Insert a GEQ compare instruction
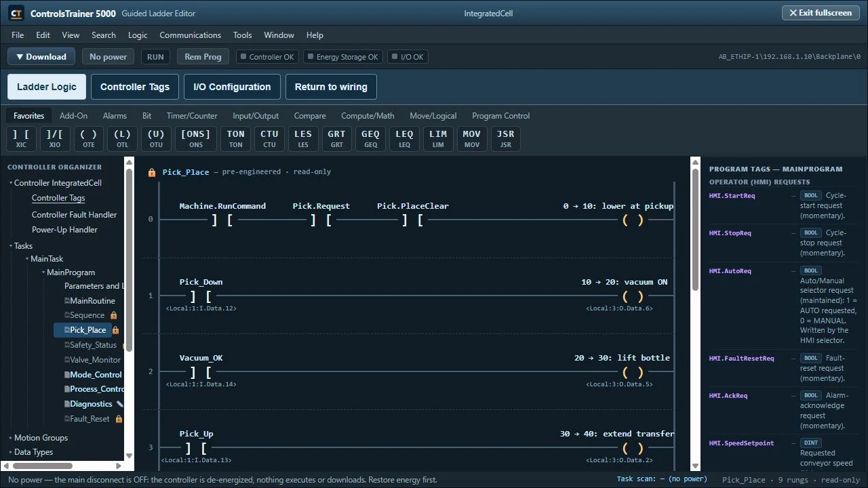The image size is (868, 488). (371, 138)
